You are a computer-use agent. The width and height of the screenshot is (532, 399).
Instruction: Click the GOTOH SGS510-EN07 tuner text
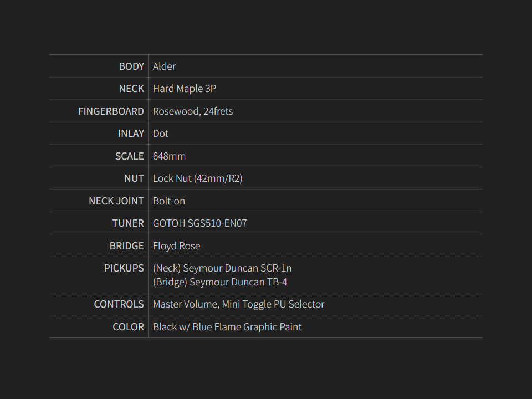[x=200, y=223]
